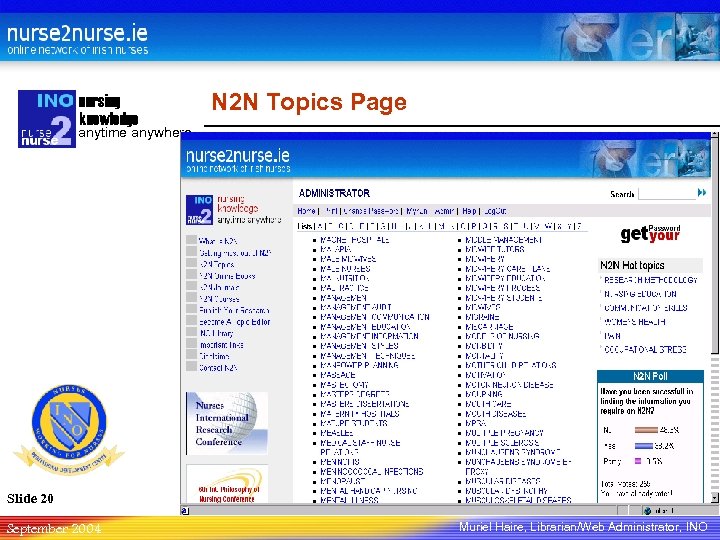
Task: Open the Help menu link
Action: pyautogui.click(x=469, y=211)
